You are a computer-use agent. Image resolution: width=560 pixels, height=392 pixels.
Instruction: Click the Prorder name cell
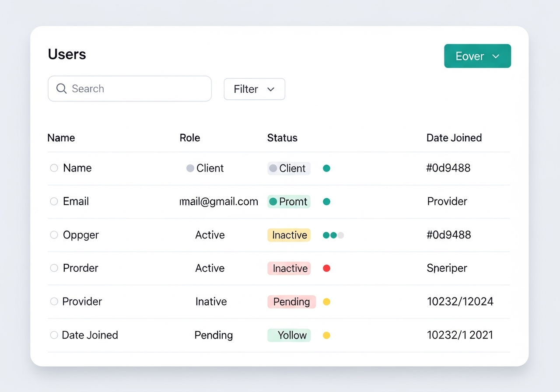click(80, 268)
